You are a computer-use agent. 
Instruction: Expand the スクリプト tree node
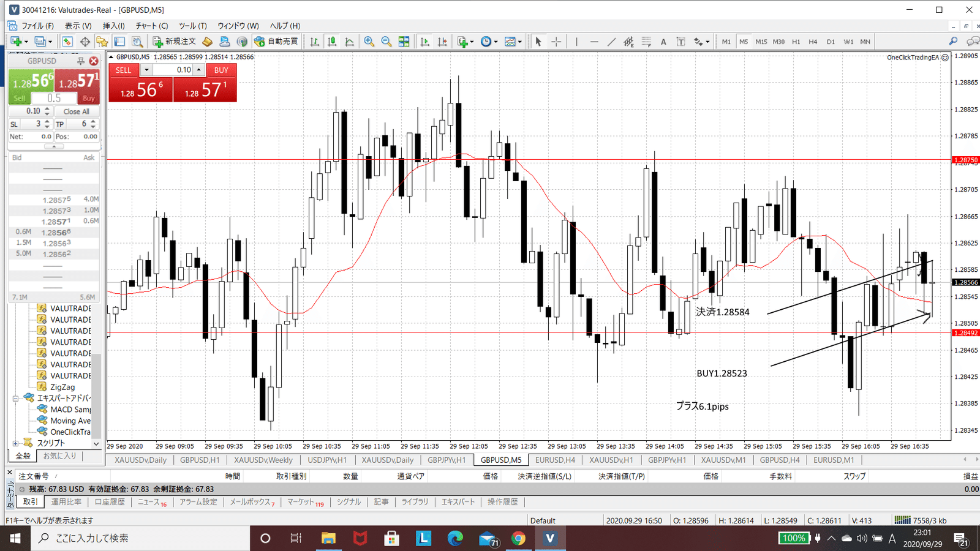15,443
